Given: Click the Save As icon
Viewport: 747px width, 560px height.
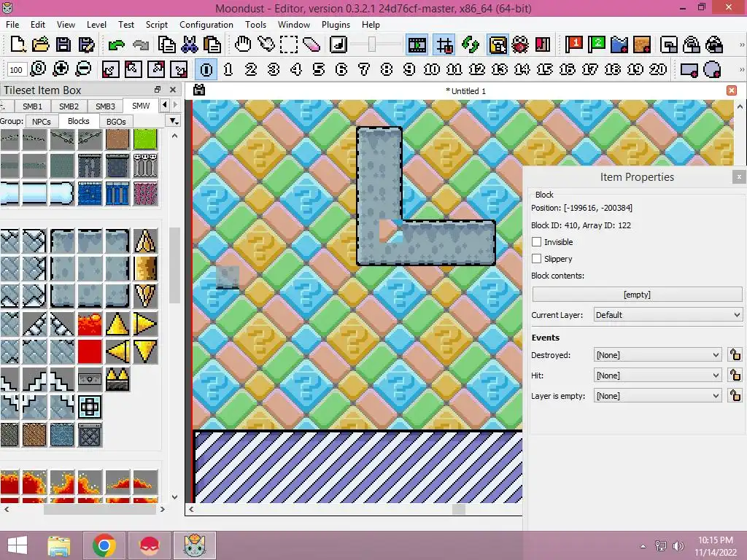Looking at the screenshot, I should 86,44.
